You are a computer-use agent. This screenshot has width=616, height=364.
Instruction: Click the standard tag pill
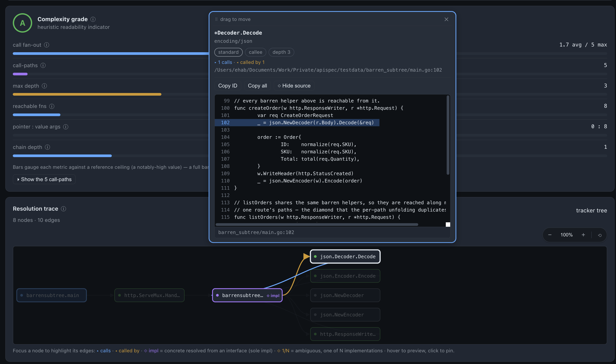(228, 52)
